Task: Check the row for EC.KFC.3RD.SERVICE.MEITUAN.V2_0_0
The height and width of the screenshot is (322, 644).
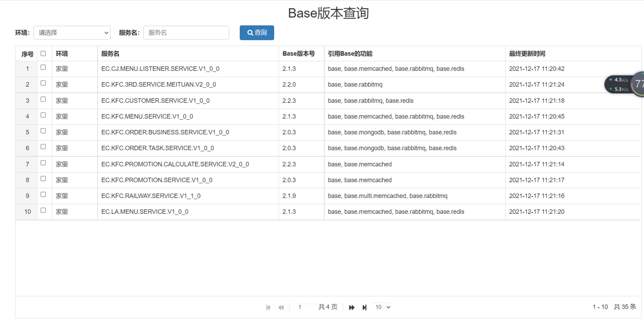Action: (43, 83)
